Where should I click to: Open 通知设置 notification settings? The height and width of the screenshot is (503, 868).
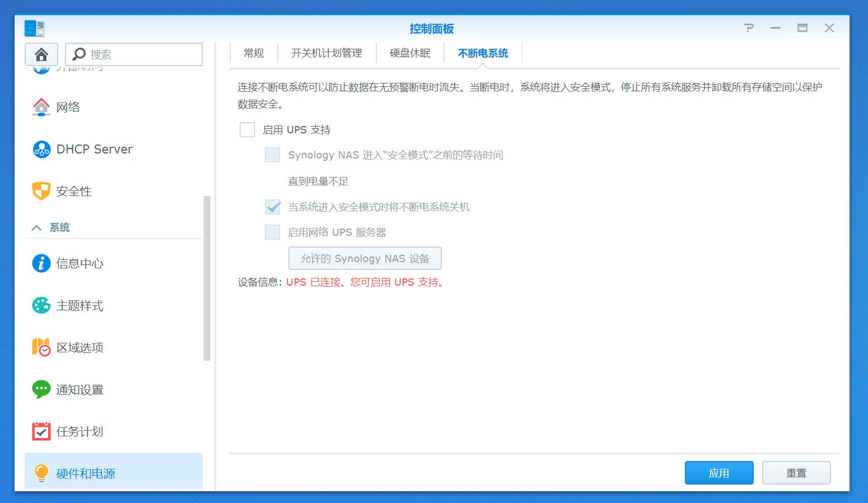(x=79, y=389)
